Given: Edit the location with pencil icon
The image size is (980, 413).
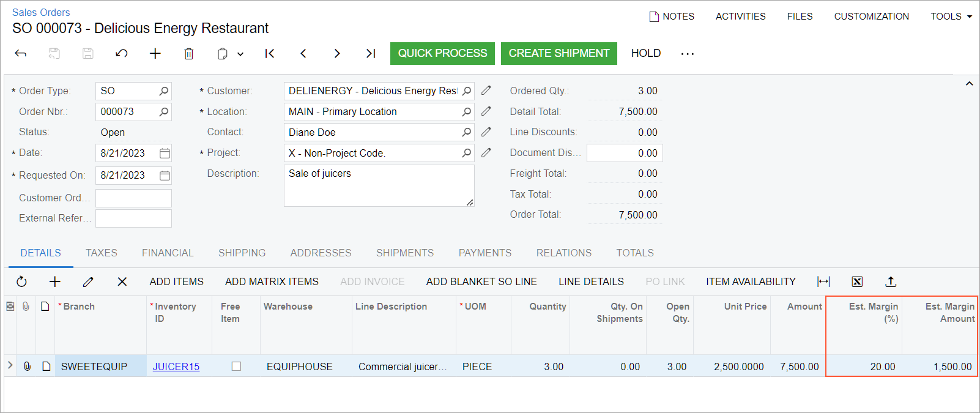Looking at the screenshot, I should point(486,111).
